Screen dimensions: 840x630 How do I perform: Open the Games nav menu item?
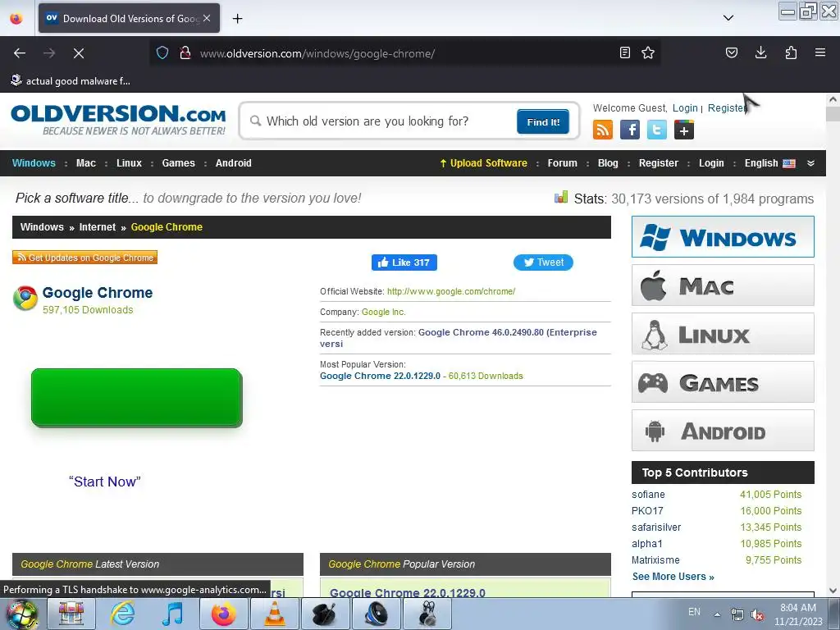[x=178, y=163]
